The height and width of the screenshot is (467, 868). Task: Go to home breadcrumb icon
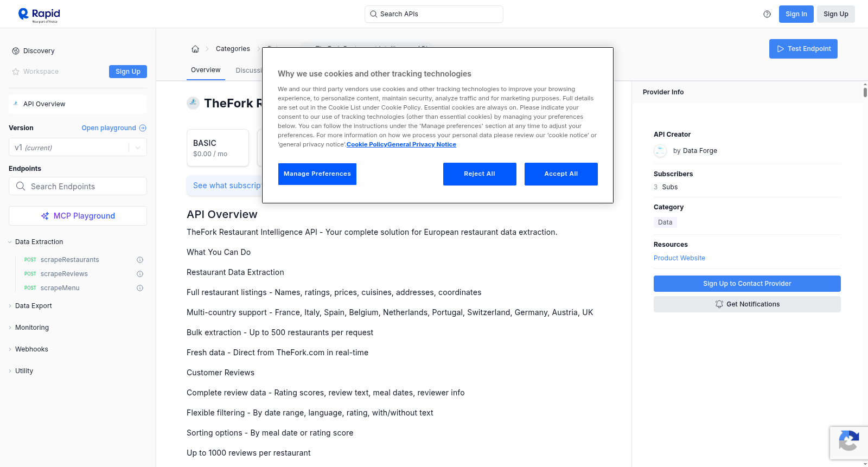(195, 49)
